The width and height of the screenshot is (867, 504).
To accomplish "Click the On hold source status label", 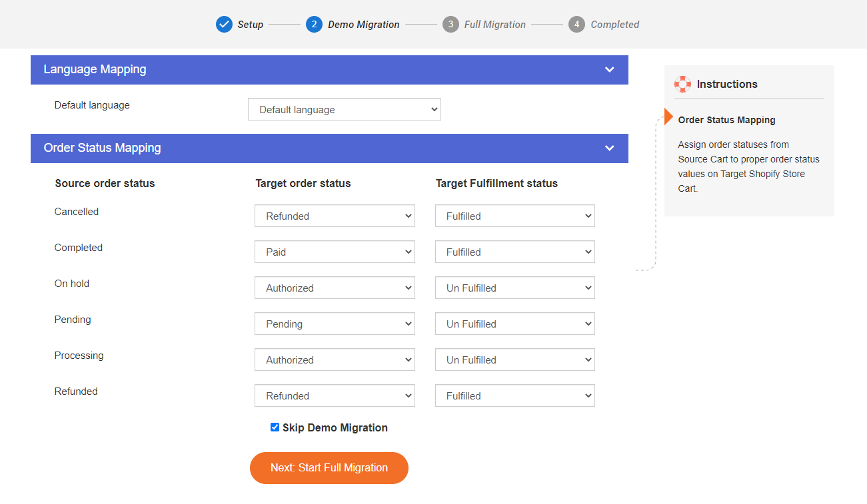I will 72,284.
